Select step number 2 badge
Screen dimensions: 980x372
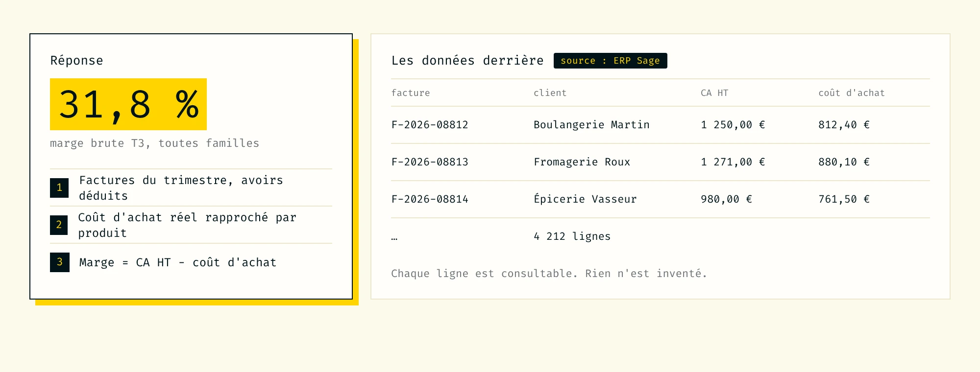(59, 225)
